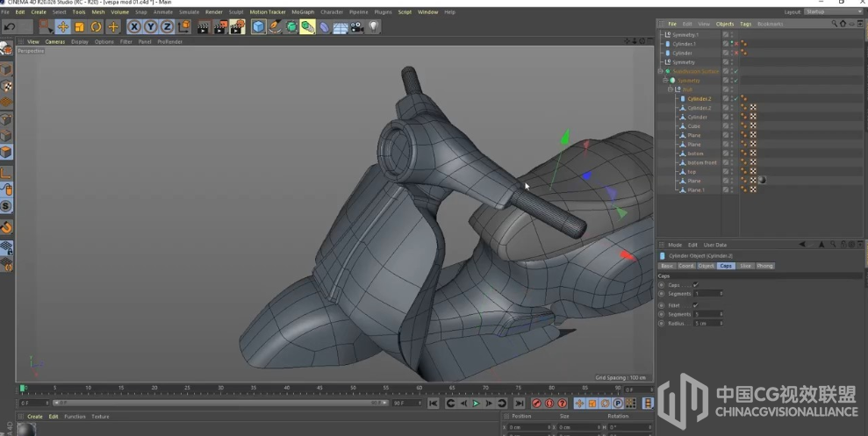Open the Tags menu in Object Manager

[746, 24]
